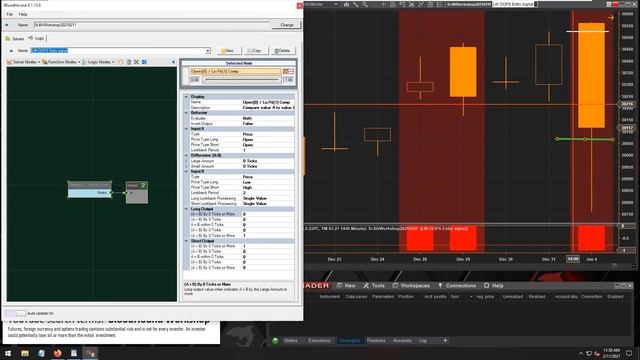This screenshot has width=640, height=360.
Task: Click the Change button beside system name
Action: pyautogui.click(x=287, y=25)
